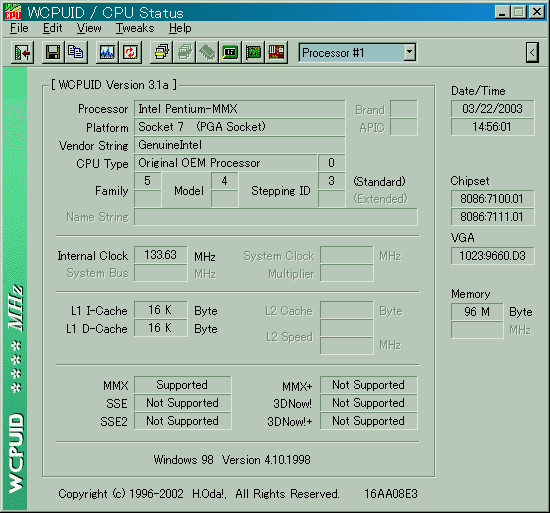The image size is (550, 513).
Task: Open the Tweaks menu
Action: pos(135,28)
